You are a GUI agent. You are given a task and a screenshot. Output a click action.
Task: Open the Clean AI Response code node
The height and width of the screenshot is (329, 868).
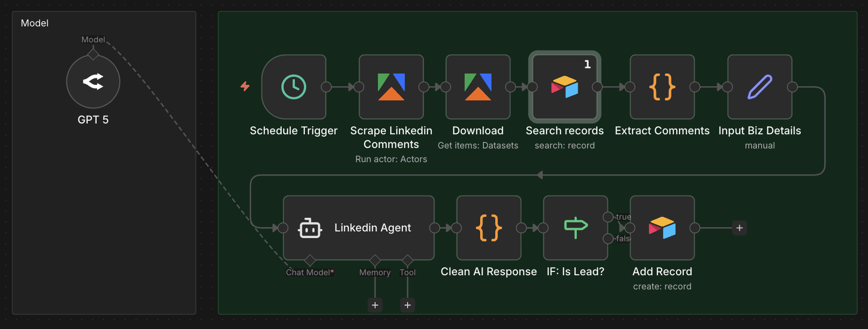click(x=489, y=228)
